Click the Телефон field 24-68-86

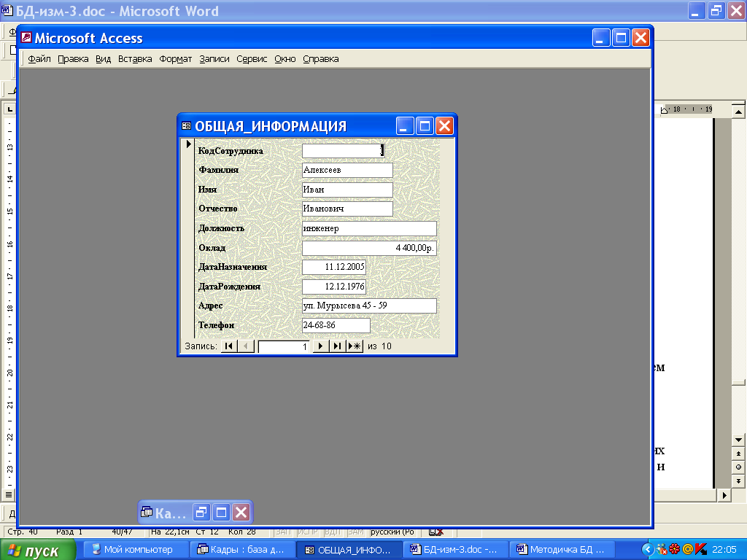pyautogui.click(x=336, y=325)
